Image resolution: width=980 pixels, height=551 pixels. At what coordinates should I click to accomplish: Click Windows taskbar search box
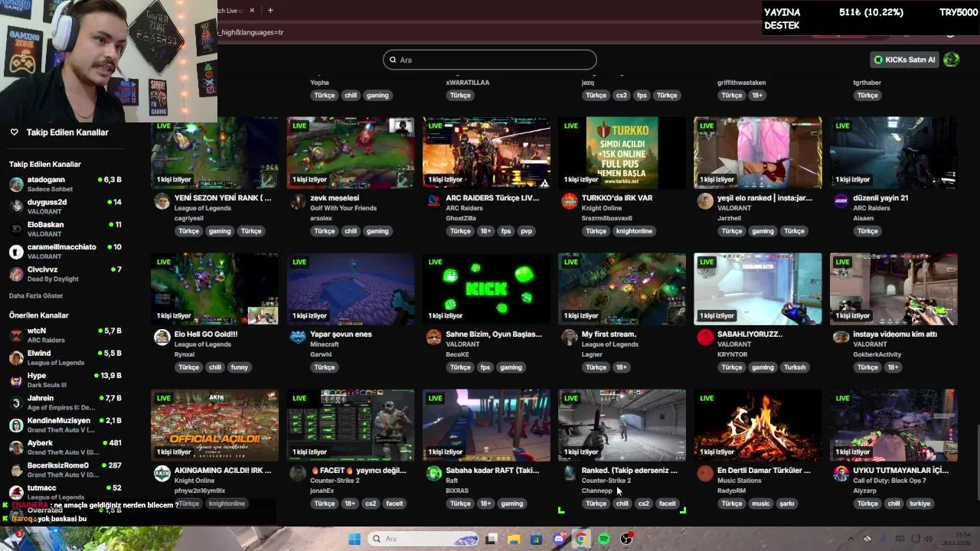[423, 539]
